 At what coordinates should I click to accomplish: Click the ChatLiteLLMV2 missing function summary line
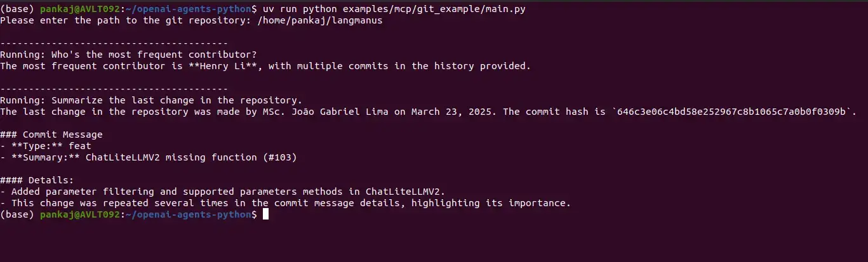(x=149, y=157)
